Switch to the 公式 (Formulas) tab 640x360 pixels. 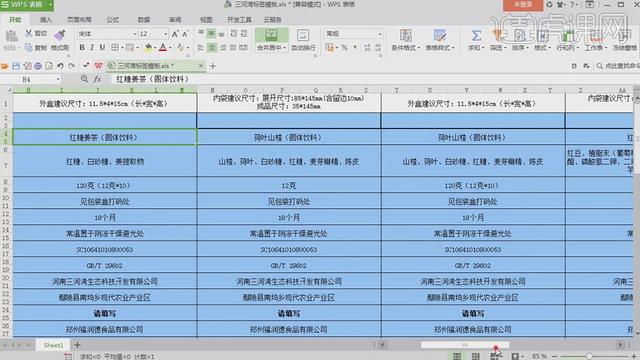click(113, 20)
